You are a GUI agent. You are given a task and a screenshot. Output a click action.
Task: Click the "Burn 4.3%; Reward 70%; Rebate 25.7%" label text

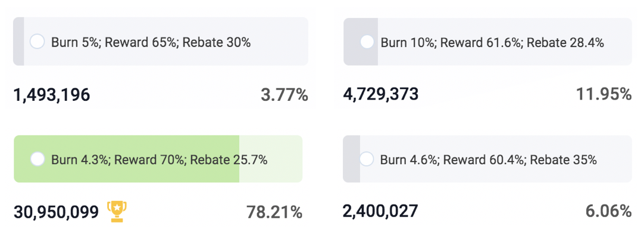click(x=160, y=160)
